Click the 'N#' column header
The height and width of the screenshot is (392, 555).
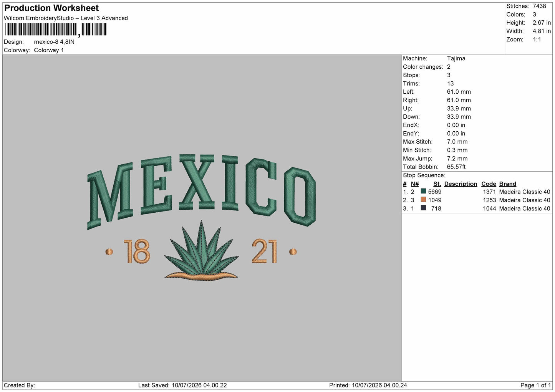coord(414,184)
